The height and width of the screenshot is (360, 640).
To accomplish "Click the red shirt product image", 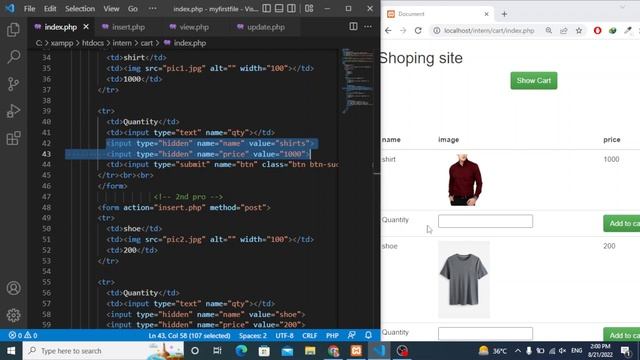I will pyautogui.click(x=465, y=180).
